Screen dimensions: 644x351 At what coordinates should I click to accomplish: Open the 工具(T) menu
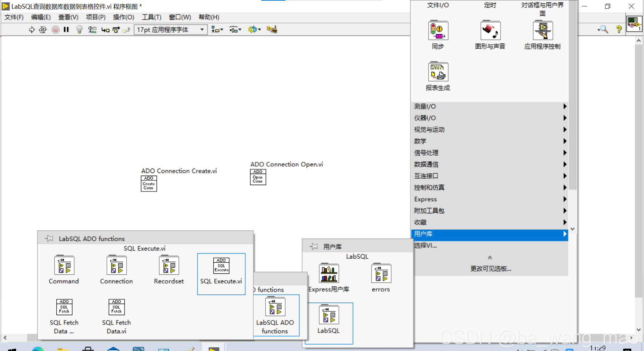pyautogui.click(x=151, y=17)
